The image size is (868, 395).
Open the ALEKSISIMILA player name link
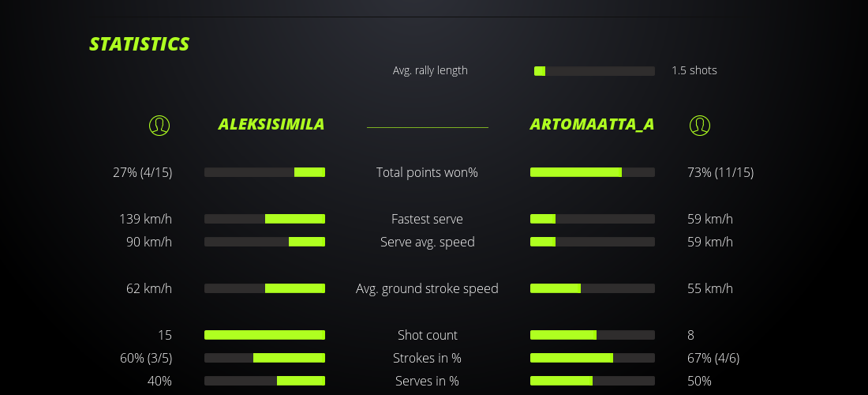[x=271, y=125]
